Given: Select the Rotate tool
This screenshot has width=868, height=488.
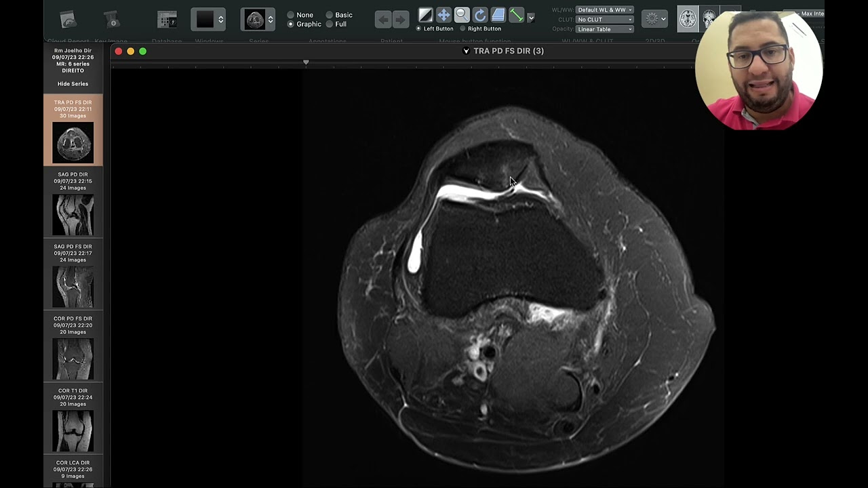Looking at the screenshot, I should click(x=480, y=15).
